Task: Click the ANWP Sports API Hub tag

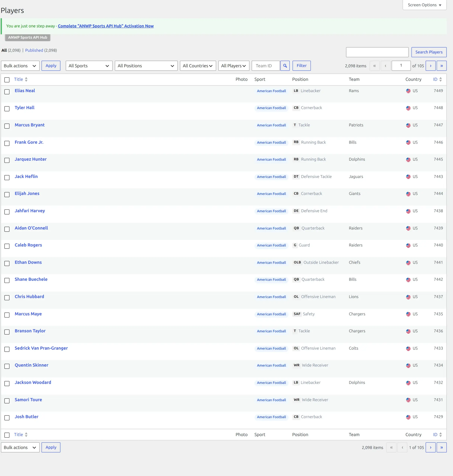Action: pyautogui.click(x=28, y=37)
